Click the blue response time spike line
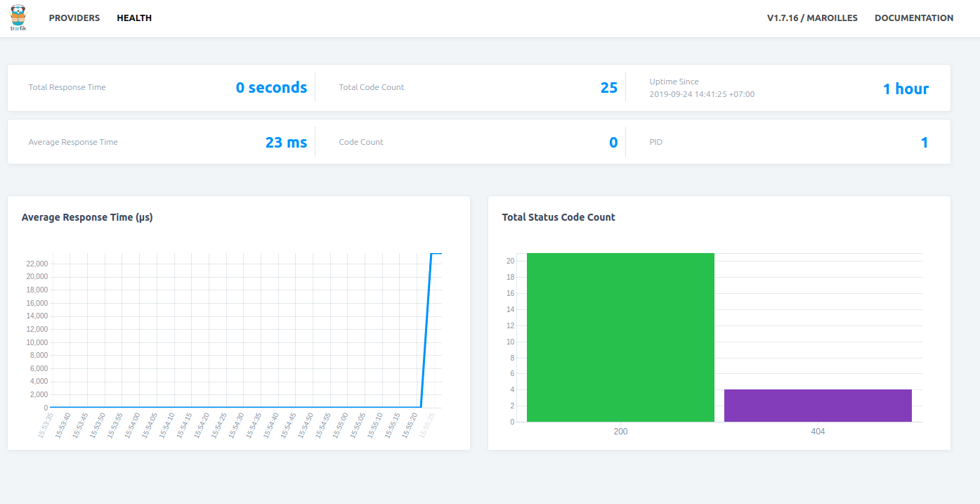Viewport: 980px width, 504px height. point(426,330)
